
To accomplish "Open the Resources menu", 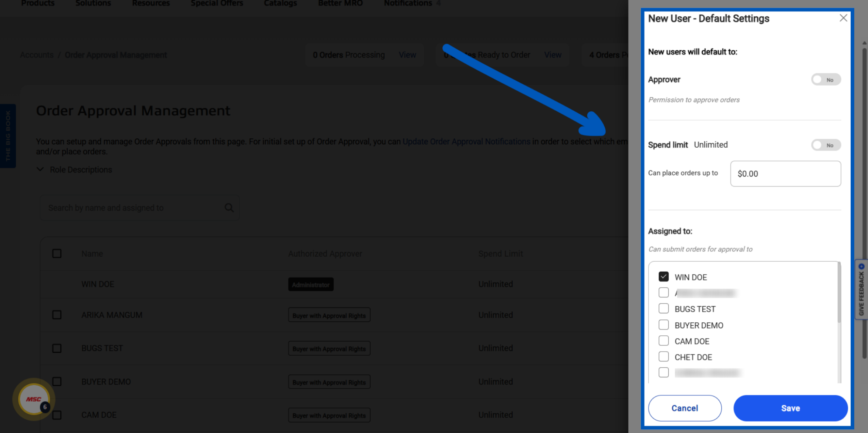I will tap(151, 3).
